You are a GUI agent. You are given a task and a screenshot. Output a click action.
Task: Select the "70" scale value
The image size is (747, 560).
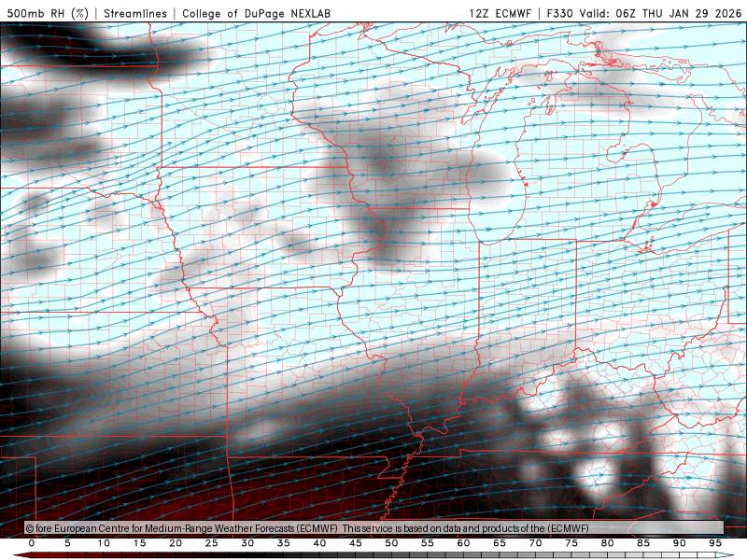coord(535,543)
